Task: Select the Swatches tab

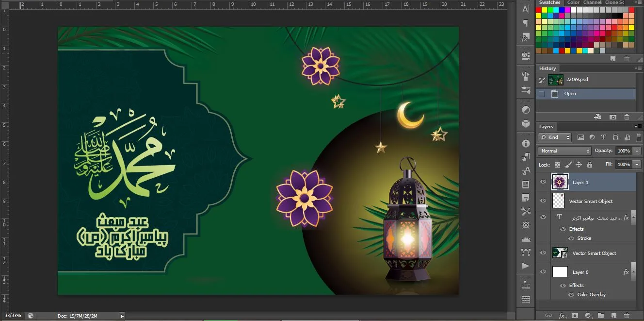Action: click(x=550, y=2)
